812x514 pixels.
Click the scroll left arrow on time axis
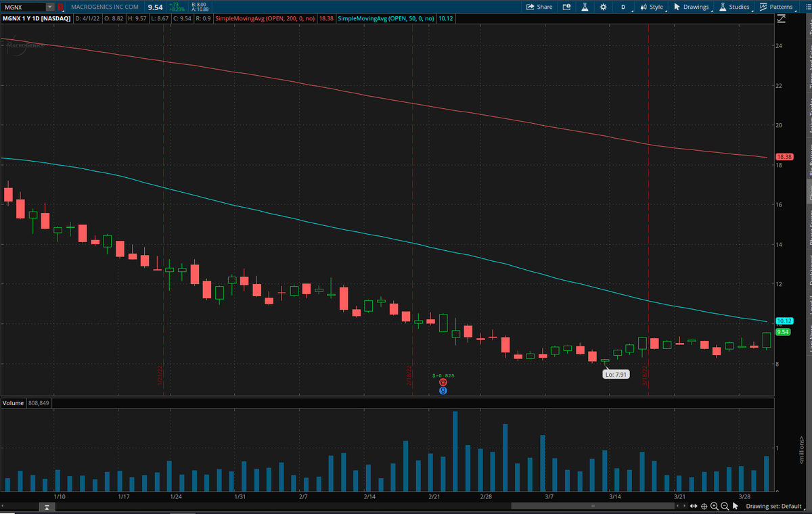pos(677,506)
